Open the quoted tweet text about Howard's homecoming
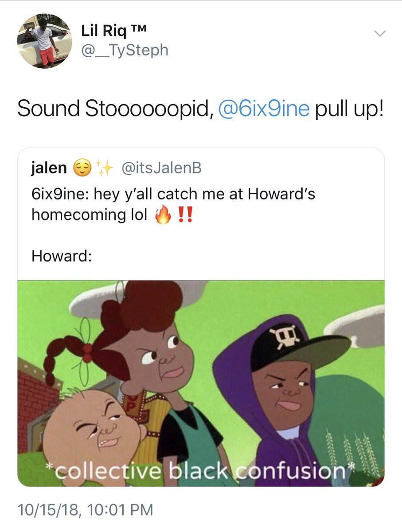402x532 pixels. click(173, 204)
